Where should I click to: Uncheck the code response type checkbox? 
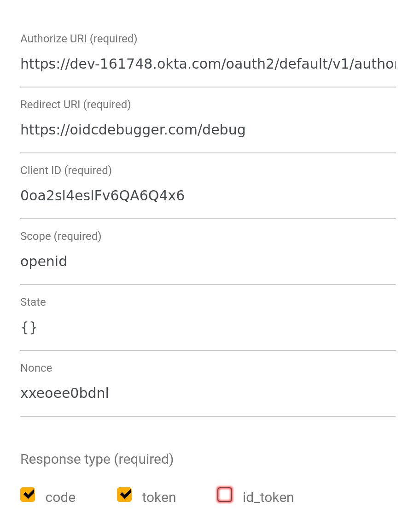[x=28, y=495]
